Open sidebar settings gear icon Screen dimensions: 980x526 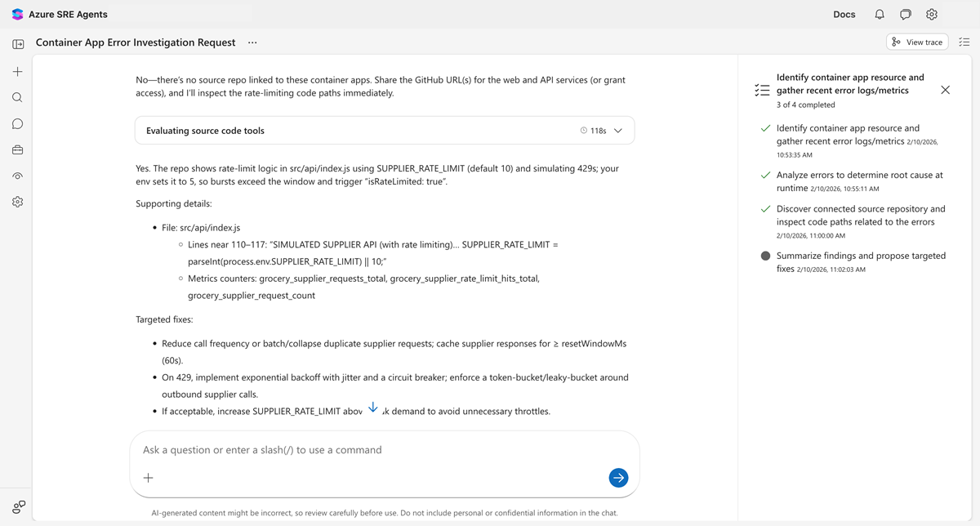click(17, 202)
